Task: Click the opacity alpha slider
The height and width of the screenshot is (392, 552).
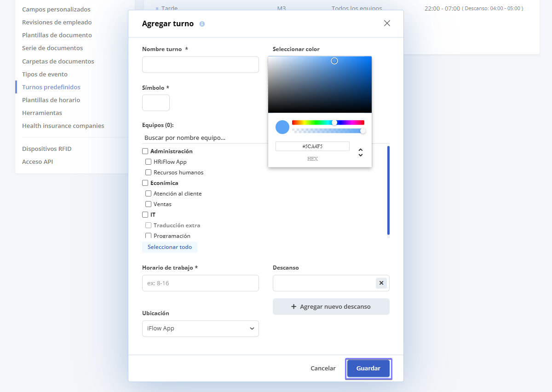Action: [x=328, y=131]
